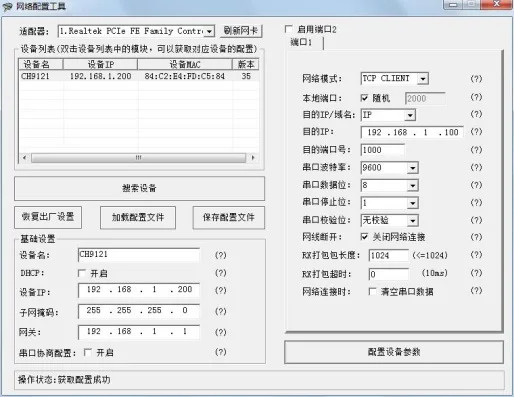Click the (?) help icon beside 串口波特率

pyautogui.click(x=476, y=167)
